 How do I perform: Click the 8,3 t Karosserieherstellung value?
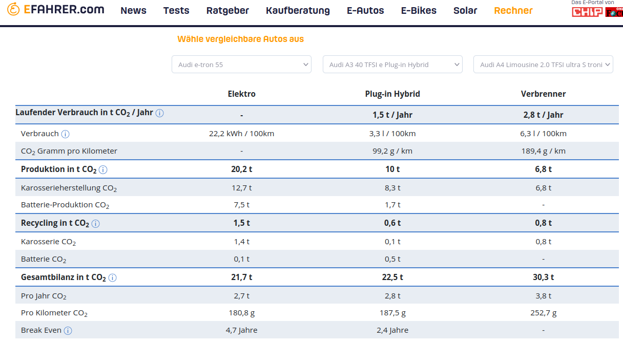coord(392,188)
